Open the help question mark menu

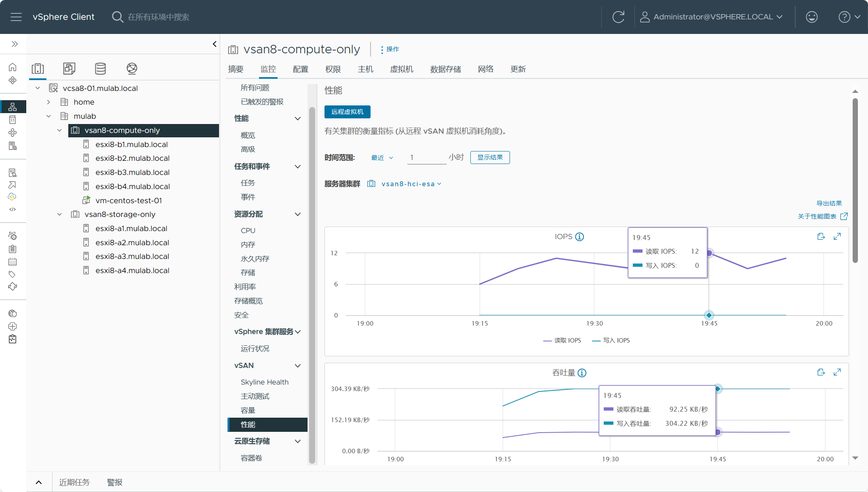coord(849,17)
